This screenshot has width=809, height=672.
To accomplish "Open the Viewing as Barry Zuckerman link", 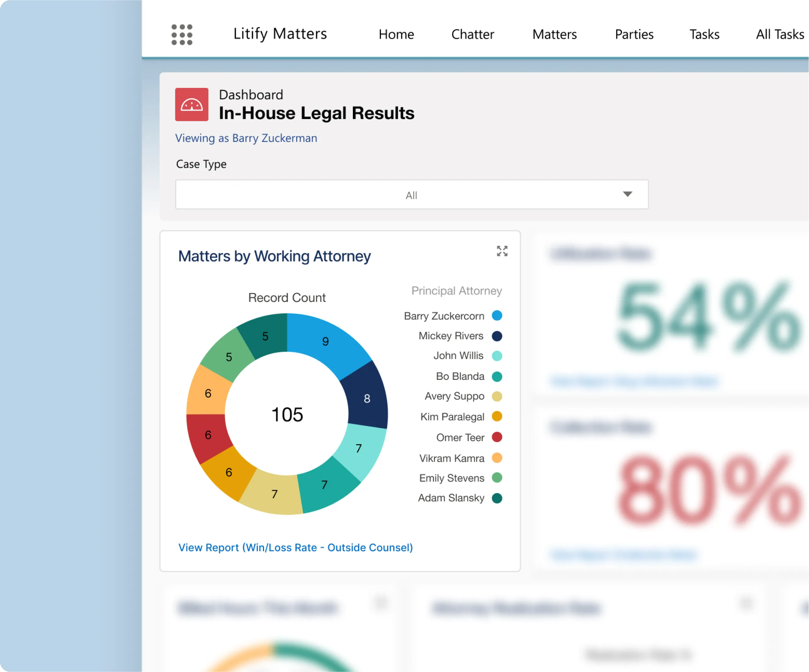I will coord(246,138).
